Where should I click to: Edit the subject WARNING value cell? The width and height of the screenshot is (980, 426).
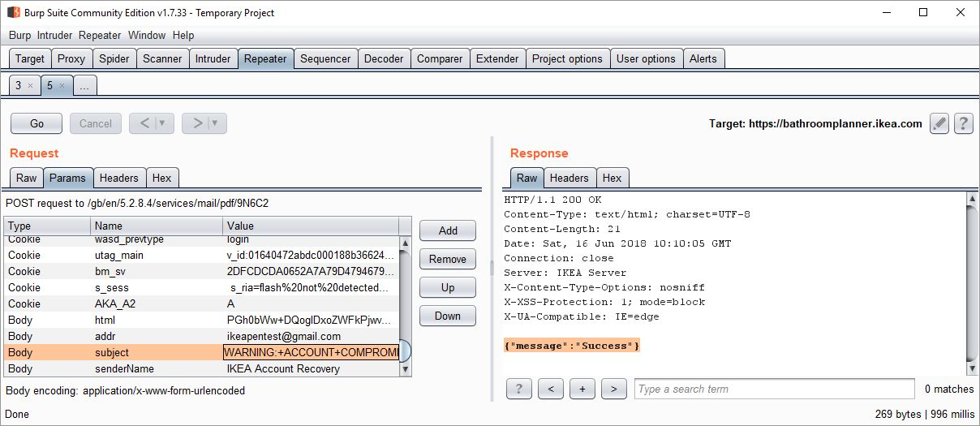[x=312, y=352]
